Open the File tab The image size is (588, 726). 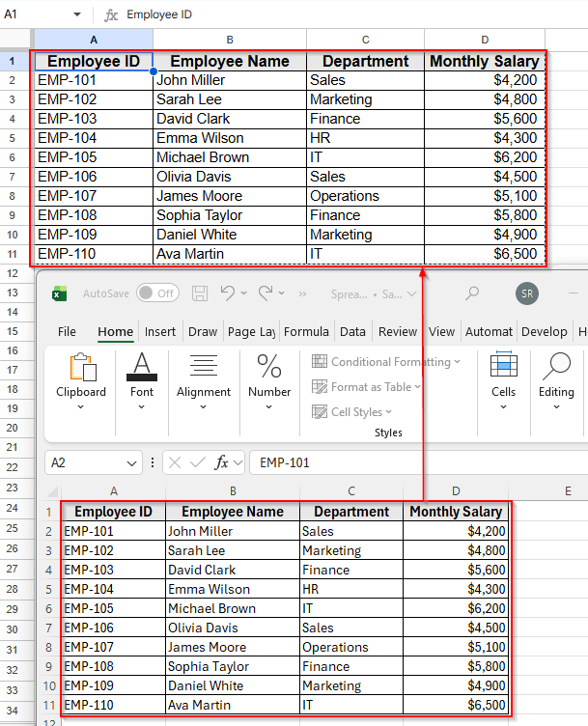coord(67,331)
